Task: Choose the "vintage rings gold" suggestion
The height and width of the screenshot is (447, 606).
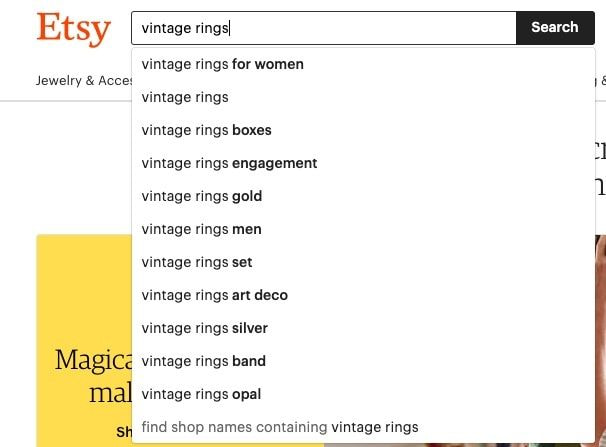Action: (x=202, y=196)
